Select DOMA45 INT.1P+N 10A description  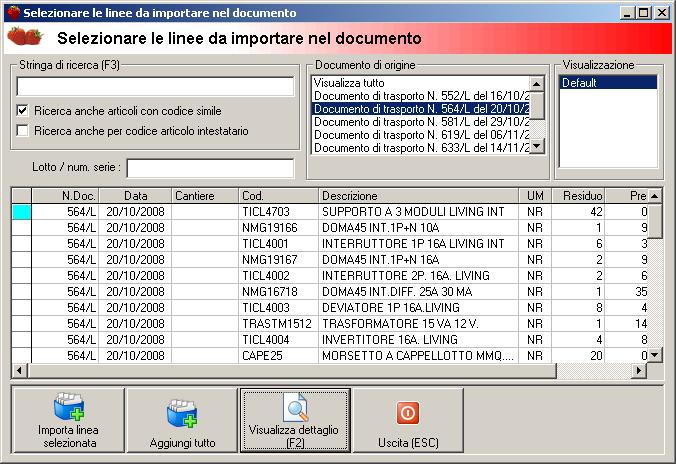(419, 228)
